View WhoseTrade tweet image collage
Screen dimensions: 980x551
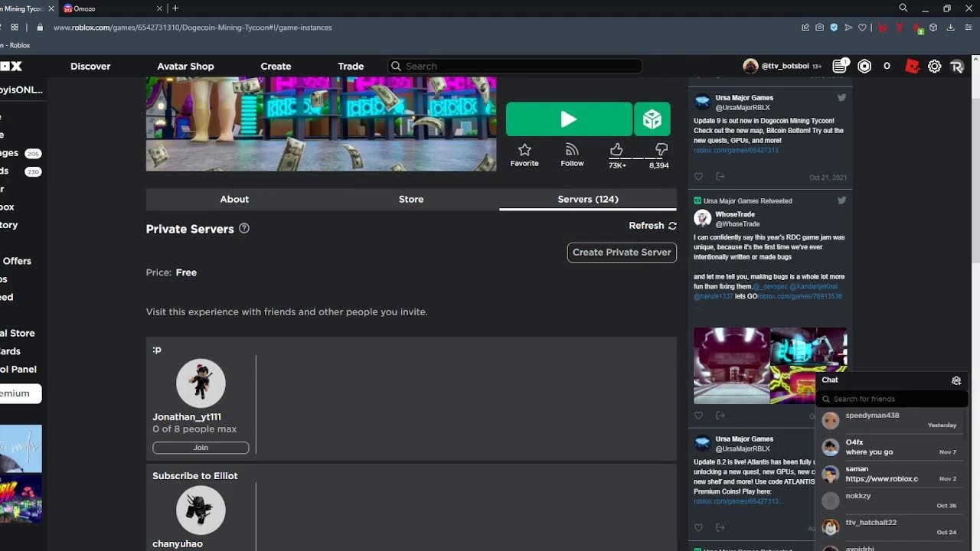coord(770,366)
